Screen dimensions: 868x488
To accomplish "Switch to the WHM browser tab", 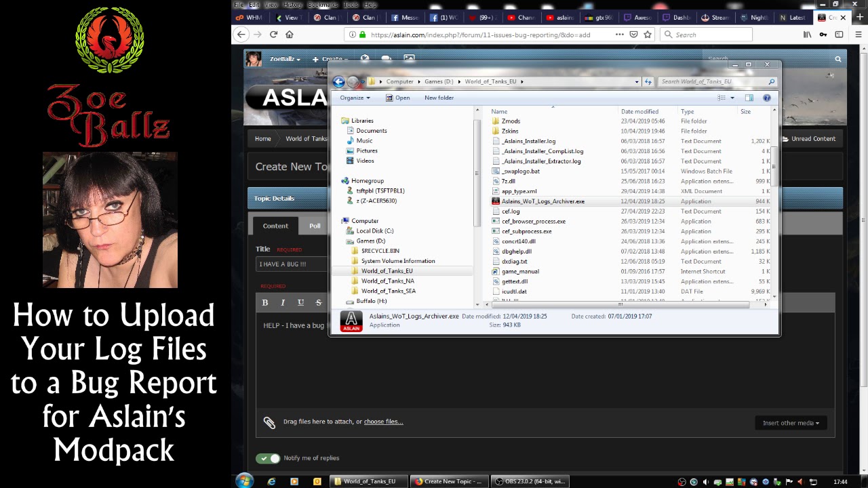I will (x=250, y=18).
